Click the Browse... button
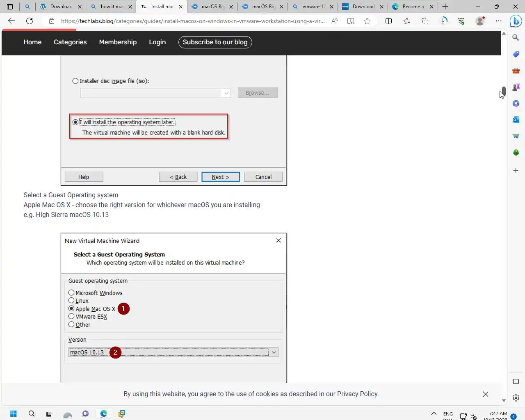 [x=258, y=93]
